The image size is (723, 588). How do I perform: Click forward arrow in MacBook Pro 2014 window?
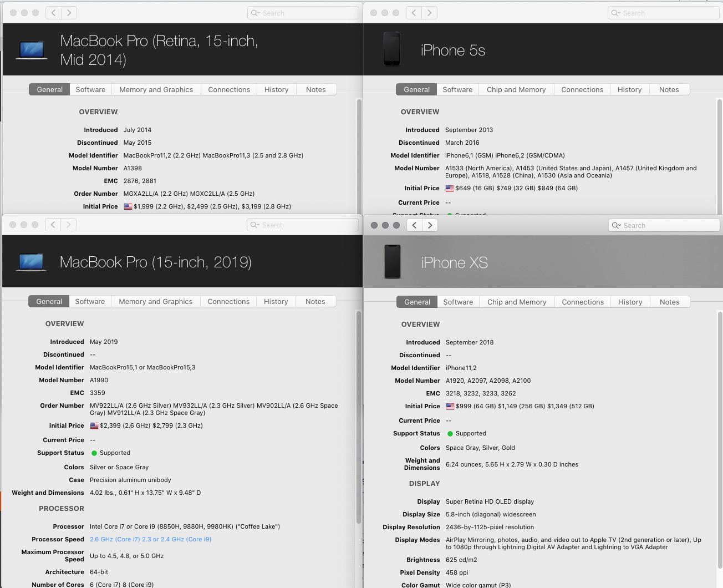[69, 13]
